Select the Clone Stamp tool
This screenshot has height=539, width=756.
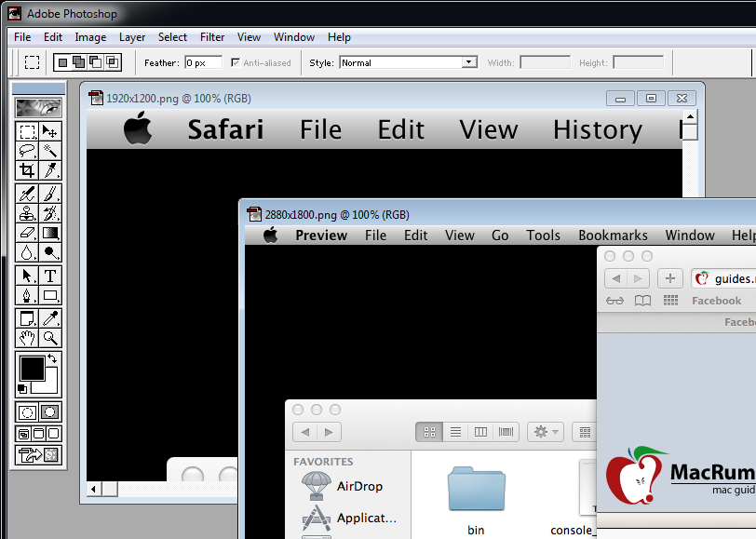coord(27,212)
